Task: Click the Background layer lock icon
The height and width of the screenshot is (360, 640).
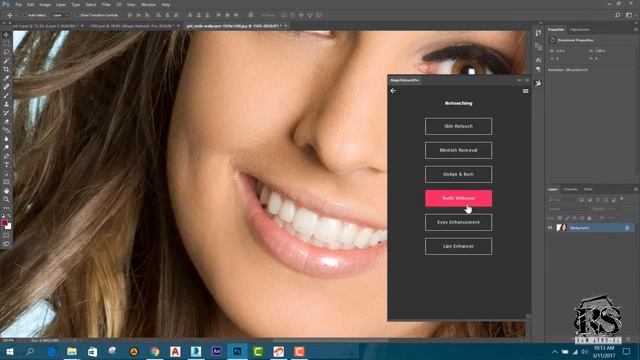Action: coord(627,228)
